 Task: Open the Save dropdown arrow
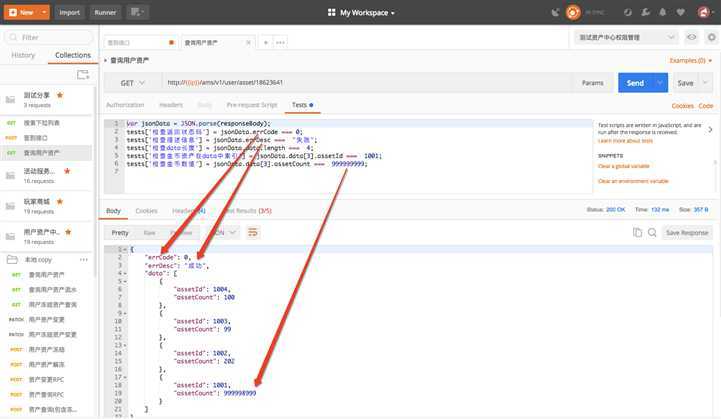tap(705, 83)
